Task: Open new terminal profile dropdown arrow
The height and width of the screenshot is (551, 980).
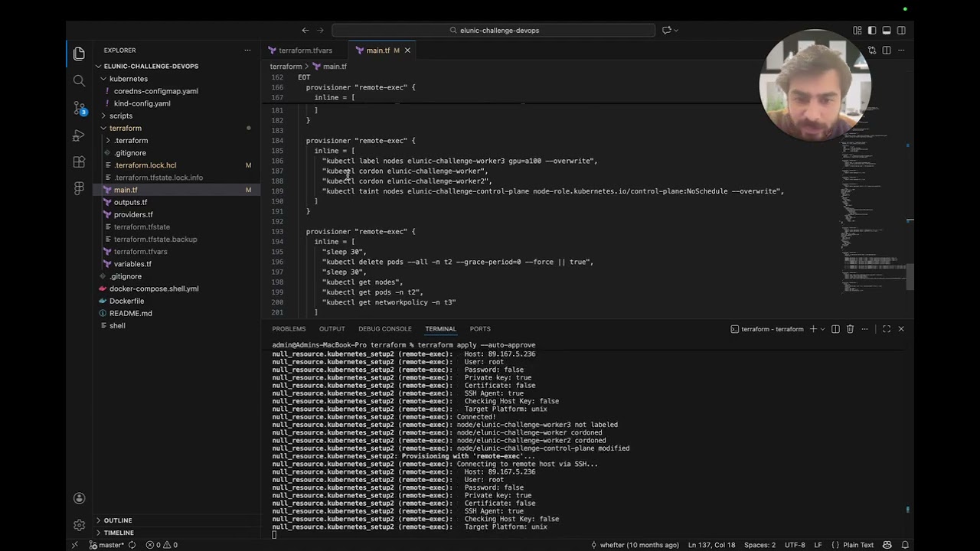Action: coord(822,329)
